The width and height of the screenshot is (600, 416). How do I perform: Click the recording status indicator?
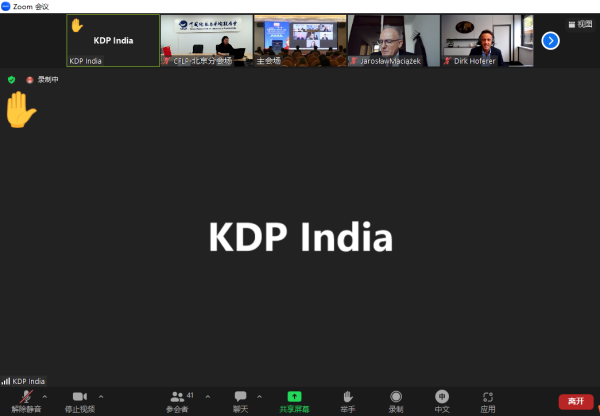pyautogui.click(x=43, y=79)
